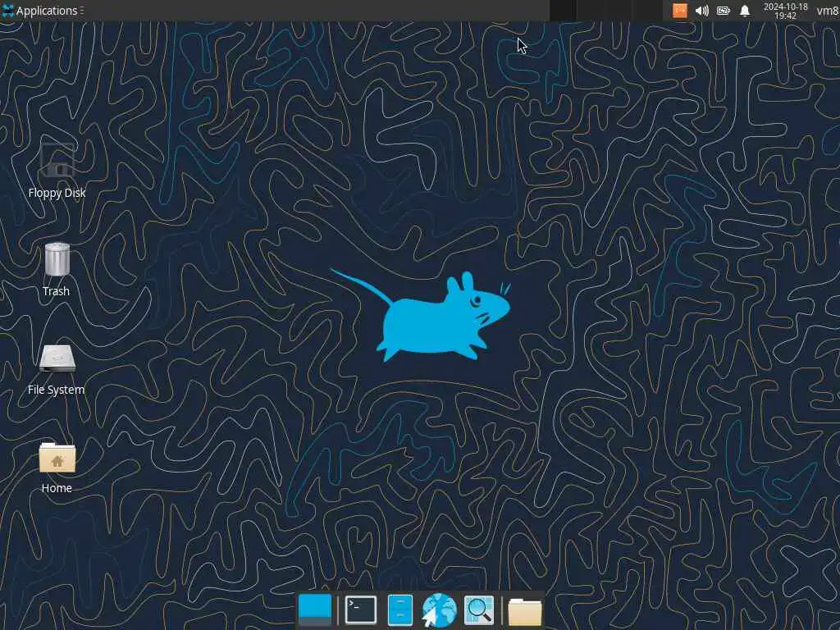Open the folder icon in the dock
840x630 pixels.
pyautogui.click(x=524, y=611)
